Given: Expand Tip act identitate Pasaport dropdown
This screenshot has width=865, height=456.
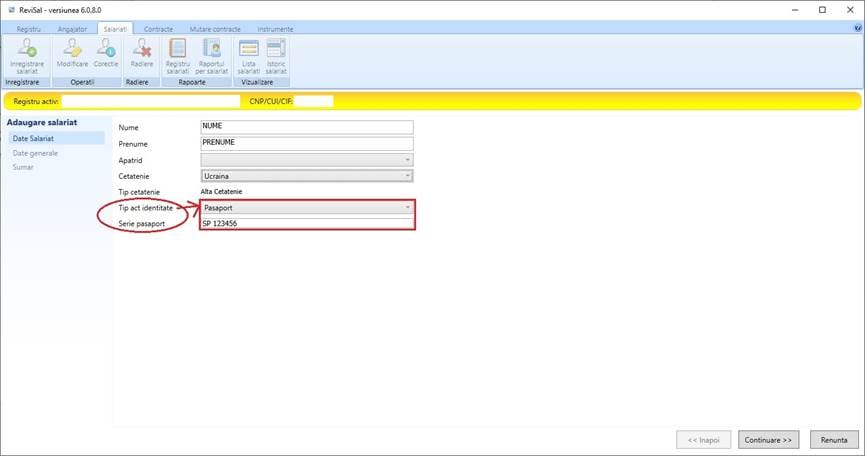Looking at the screenshot, I should point(307,208).
